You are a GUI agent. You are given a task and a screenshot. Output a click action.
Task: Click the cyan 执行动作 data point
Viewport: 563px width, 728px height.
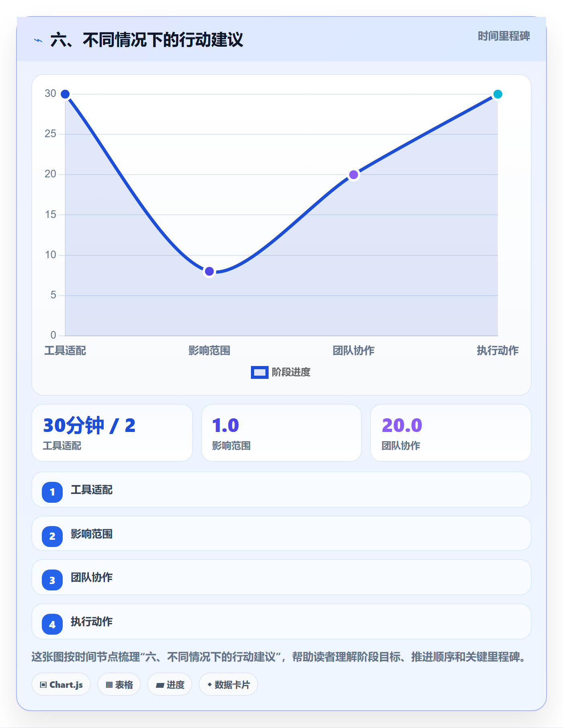tap(497, 94)
